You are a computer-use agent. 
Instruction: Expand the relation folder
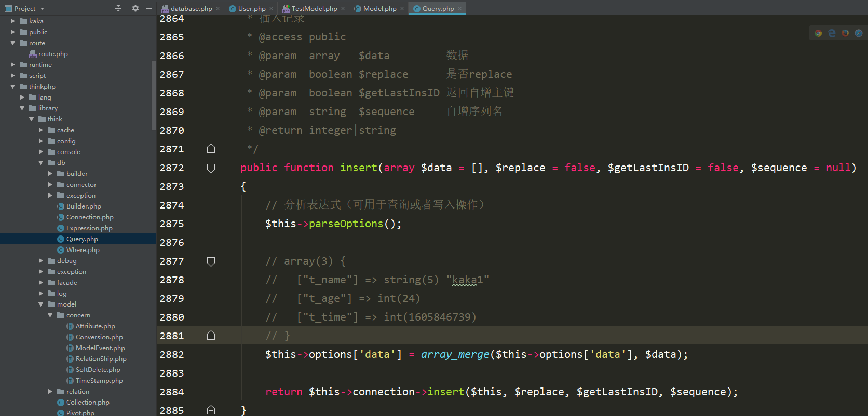(x=50, y=392)
